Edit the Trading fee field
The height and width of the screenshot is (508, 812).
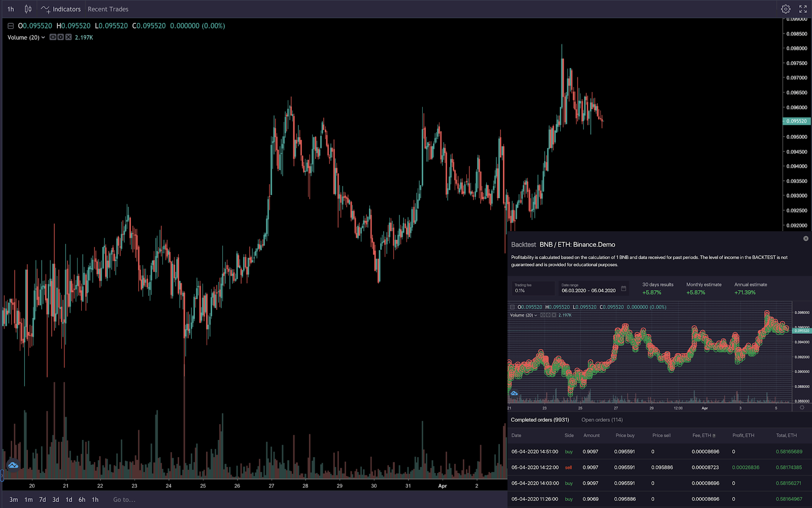point(533,288)
